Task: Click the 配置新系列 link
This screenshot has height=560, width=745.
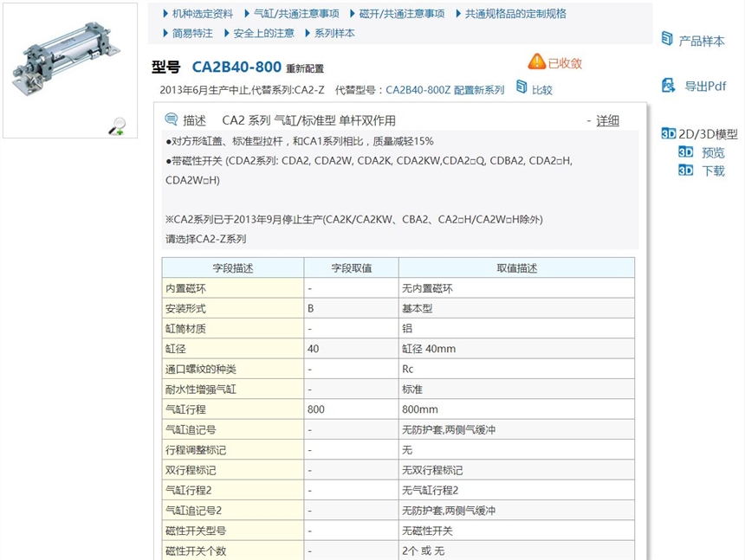Action: (x=479, y=89)
